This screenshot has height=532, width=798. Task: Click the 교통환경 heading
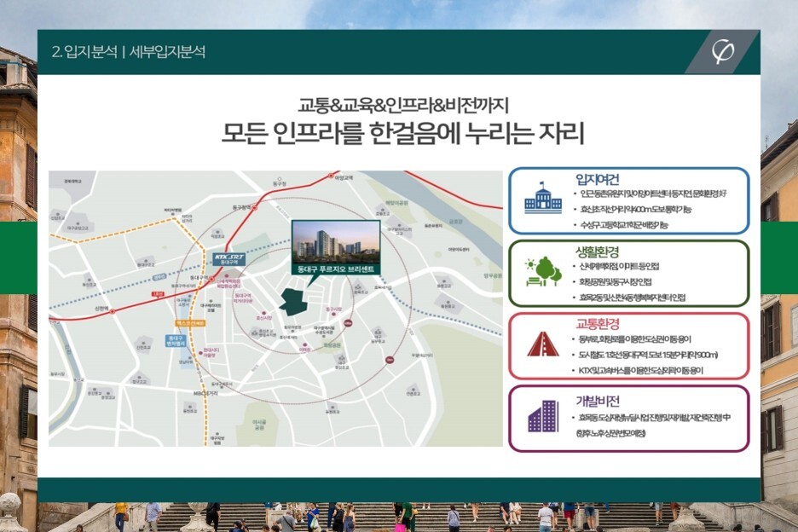pos(598,324)
